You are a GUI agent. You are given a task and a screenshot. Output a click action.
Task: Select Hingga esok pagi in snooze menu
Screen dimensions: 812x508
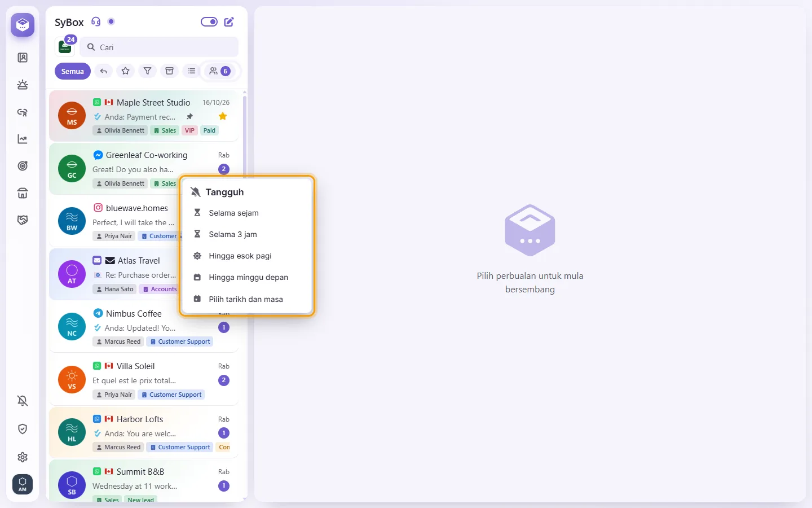(x=246, y=256)
